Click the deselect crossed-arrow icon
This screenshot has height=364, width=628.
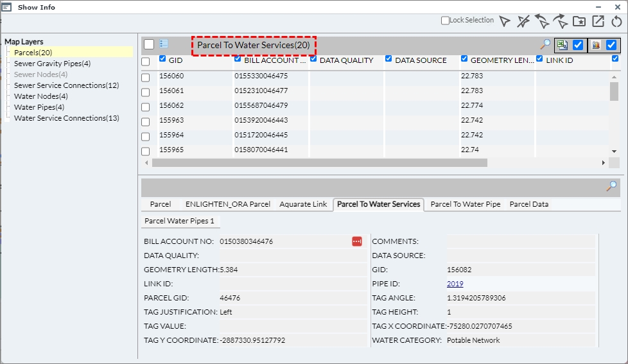click(524, 21)
